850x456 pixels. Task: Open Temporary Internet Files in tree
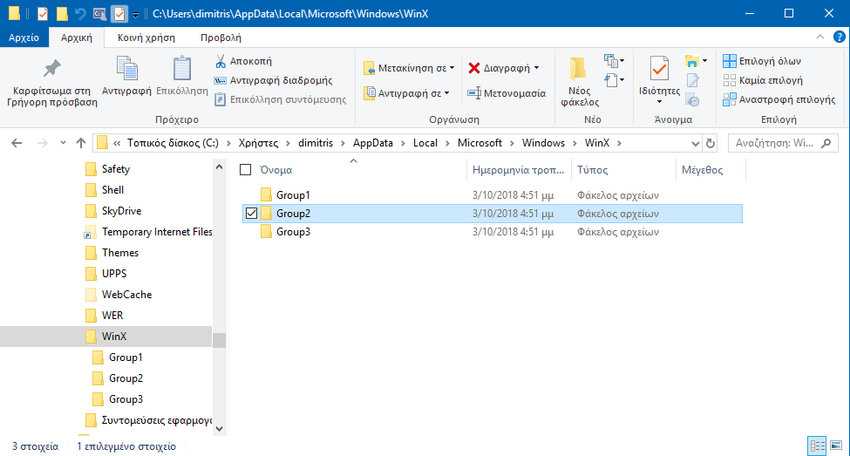tap(157, 232)
